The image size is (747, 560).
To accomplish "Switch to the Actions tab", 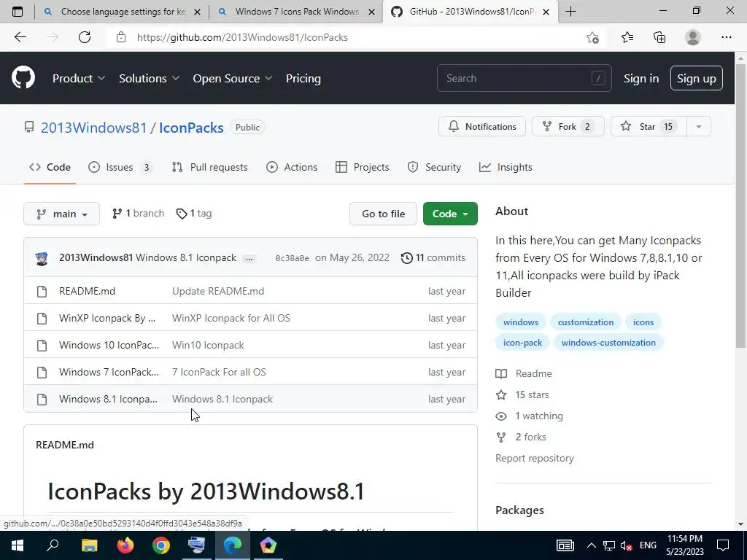I will [292, 167].
